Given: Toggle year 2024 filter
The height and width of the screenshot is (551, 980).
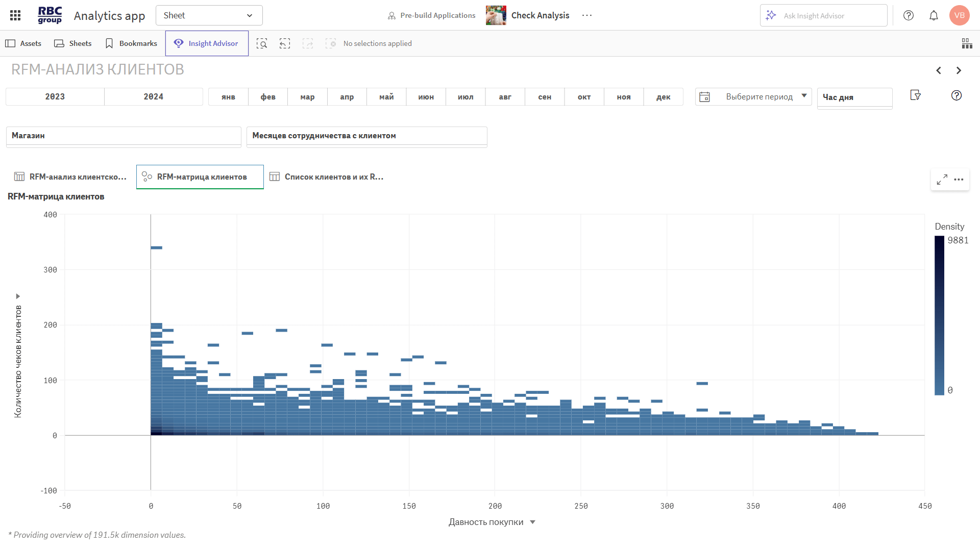Looking at the screenshot, I should pos(153,96).
